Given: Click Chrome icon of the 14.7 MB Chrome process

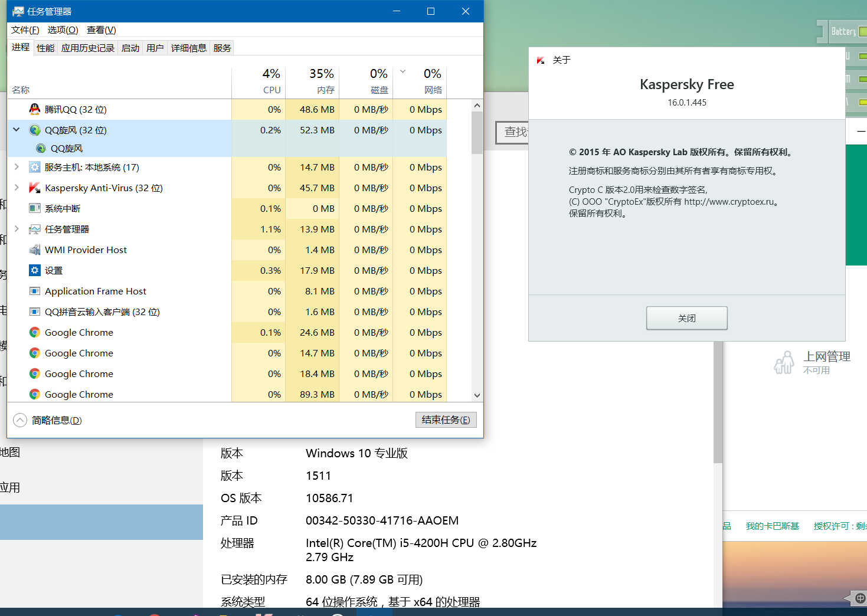Looking at the screenshot, I should coord(35,353).
